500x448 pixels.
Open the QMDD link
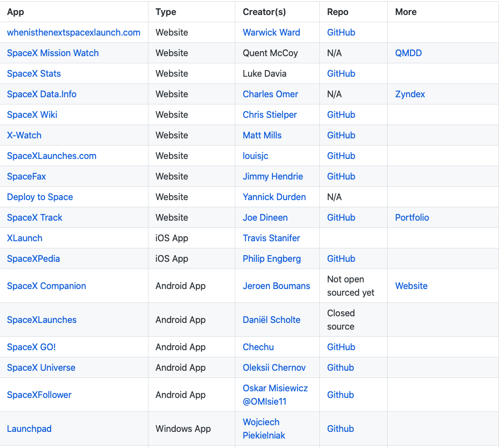pos(408,53)
